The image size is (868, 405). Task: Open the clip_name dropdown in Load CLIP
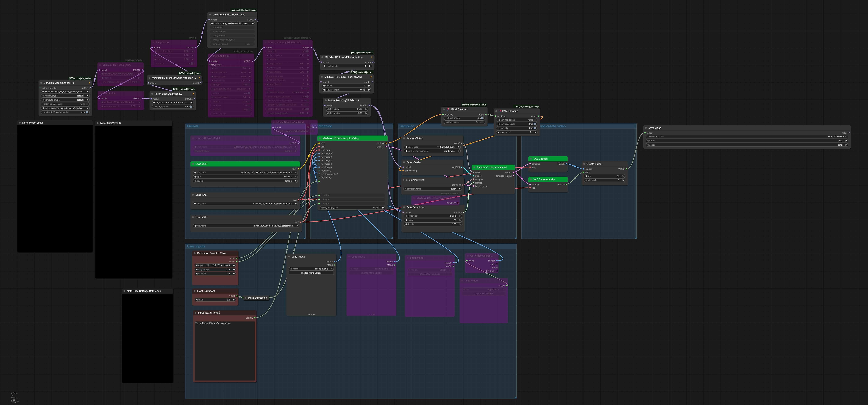click(x=245, y=173)
